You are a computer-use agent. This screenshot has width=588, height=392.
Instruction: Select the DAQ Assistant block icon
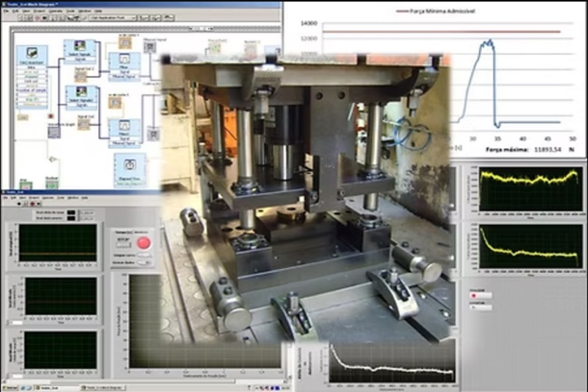click(32, 53)
